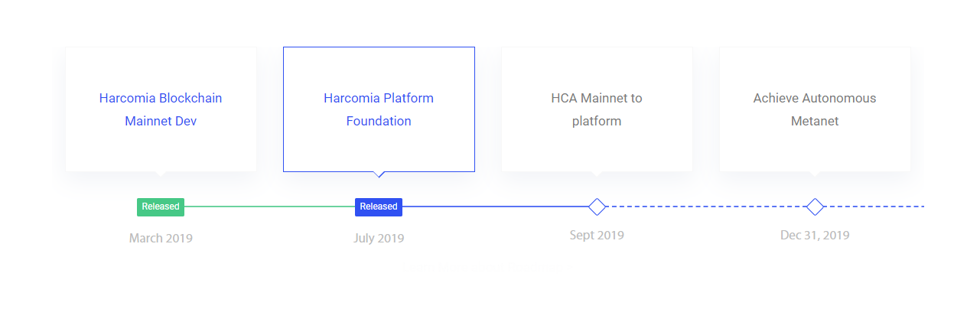Open the Harcomia Blockchain Mainnet Dev card

161,109
